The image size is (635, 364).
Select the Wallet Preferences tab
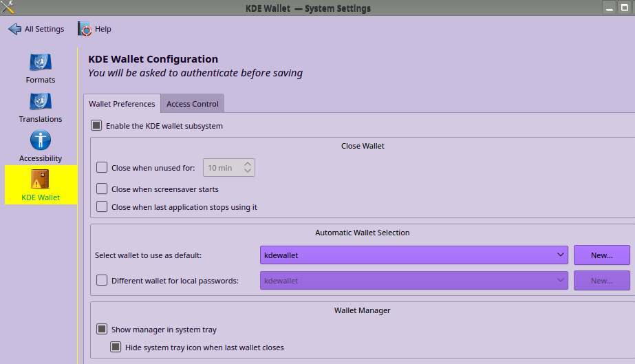tap(122, 104)
